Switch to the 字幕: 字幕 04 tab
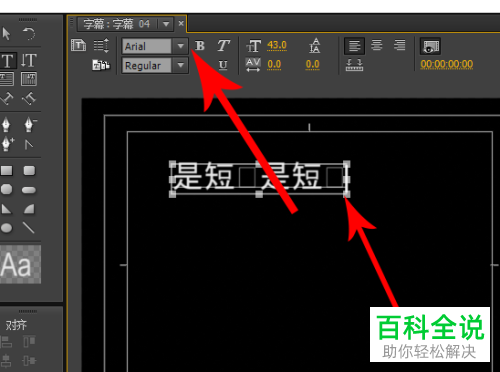 117,24
